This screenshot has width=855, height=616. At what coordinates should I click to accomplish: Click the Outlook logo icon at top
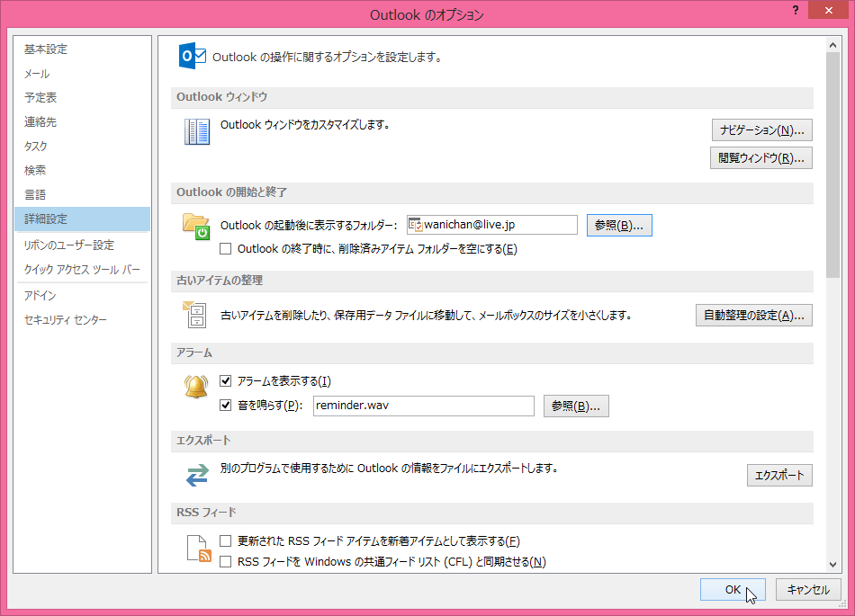click(x=192, y=56)
